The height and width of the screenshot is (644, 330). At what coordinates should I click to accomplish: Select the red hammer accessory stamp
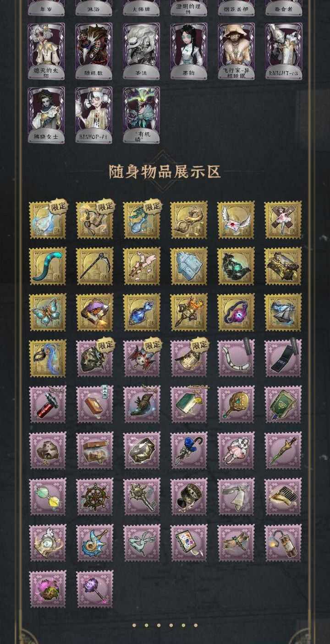48,404
